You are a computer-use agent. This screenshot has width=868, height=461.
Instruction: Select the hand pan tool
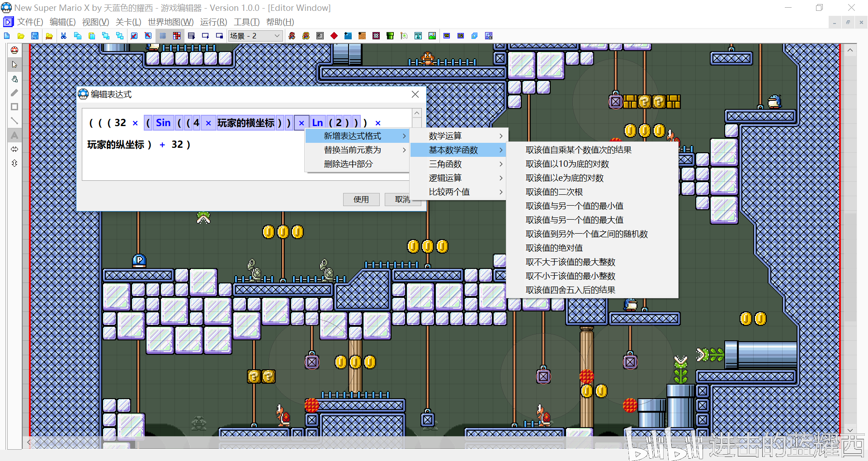click(x=14, y=79)
